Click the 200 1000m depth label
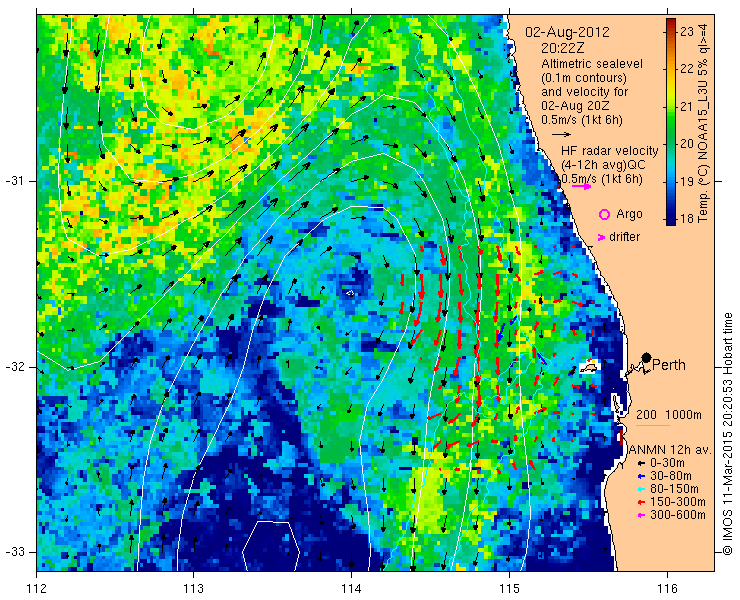 pyautogui.click(x=669, y=415)
